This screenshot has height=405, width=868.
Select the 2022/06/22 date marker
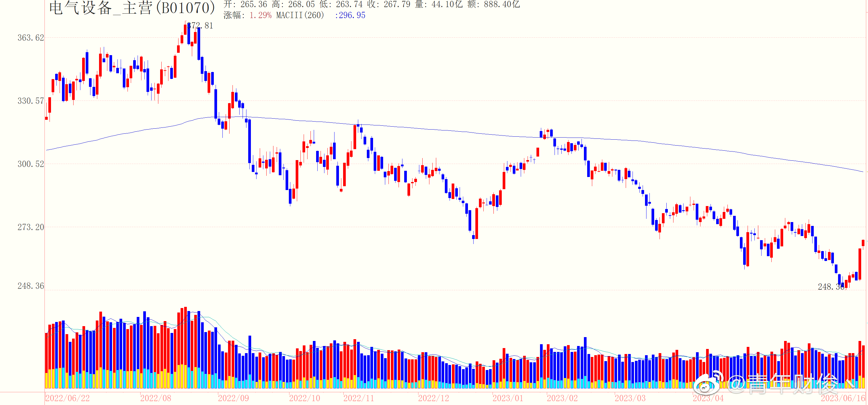(x=67, y=398)
